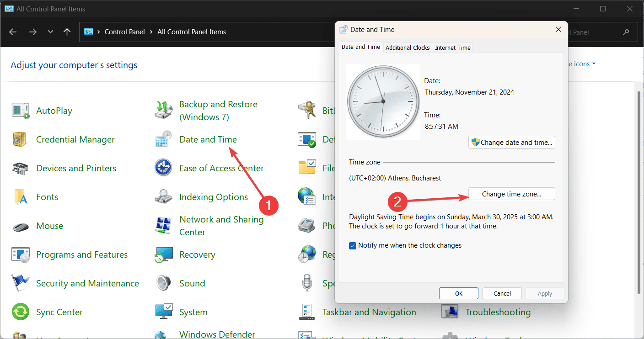Click the Forward arrow in Control Panel
This screenshot has width=644, height=339.
click(32, 32)
